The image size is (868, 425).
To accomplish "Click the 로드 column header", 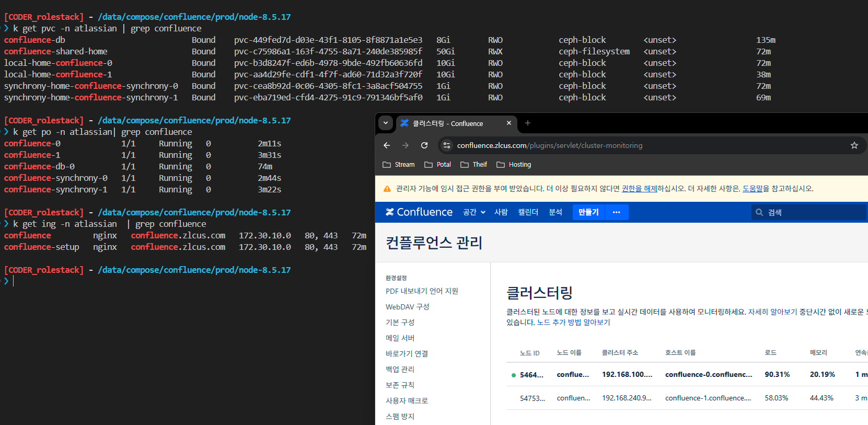I will (x=770, y=353).
